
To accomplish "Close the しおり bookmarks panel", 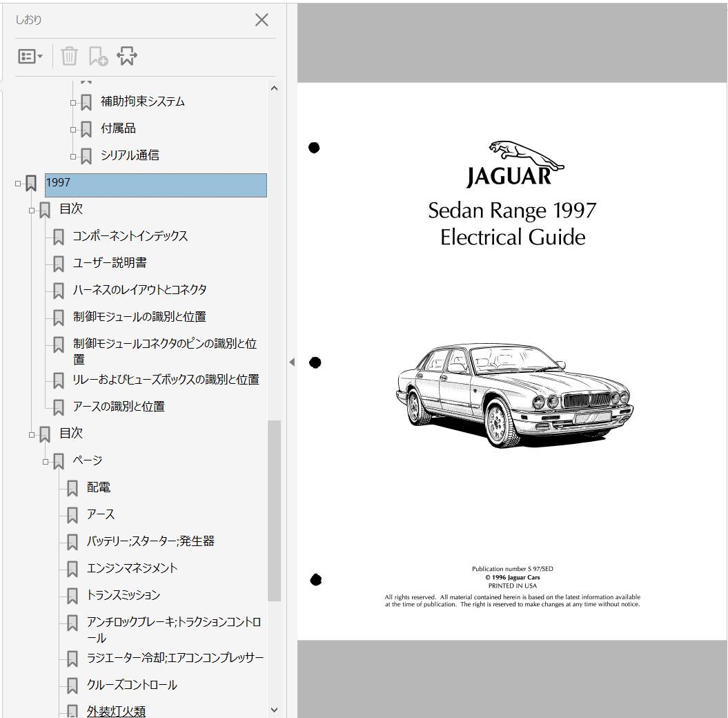I will point(262,20).
